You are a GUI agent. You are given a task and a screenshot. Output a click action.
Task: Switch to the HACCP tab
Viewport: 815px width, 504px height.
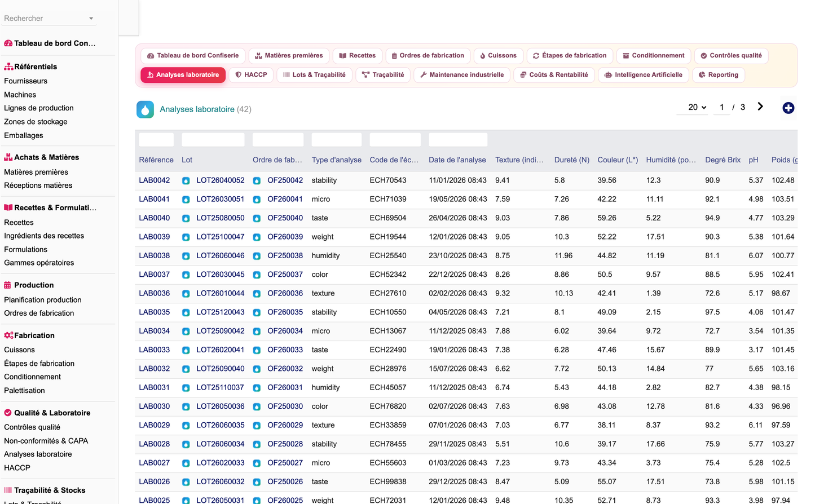coord(251,74)
